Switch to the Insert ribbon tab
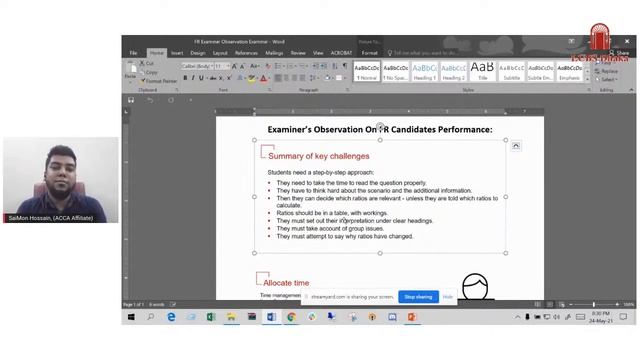Screen dimensions: 640x360 177,53
